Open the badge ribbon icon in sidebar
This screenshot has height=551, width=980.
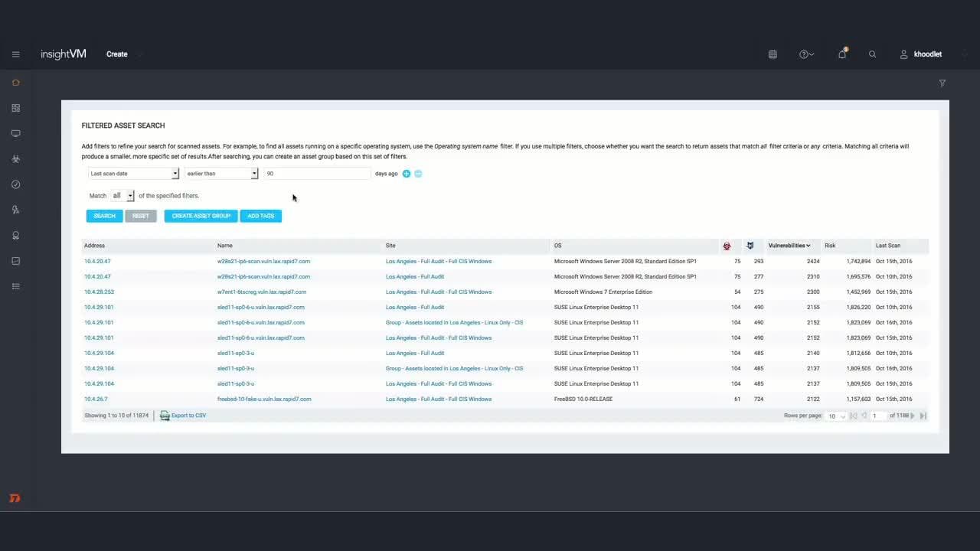coord(15,236)
